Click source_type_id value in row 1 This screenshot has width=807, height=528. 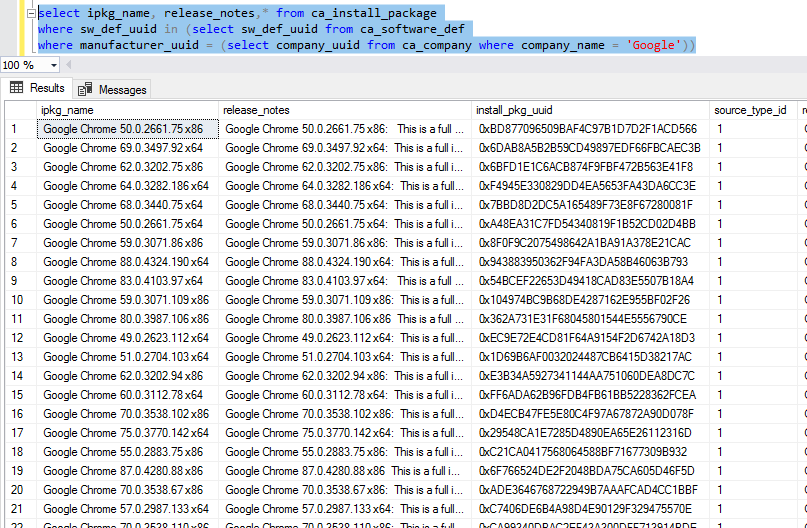pos(753,129)
